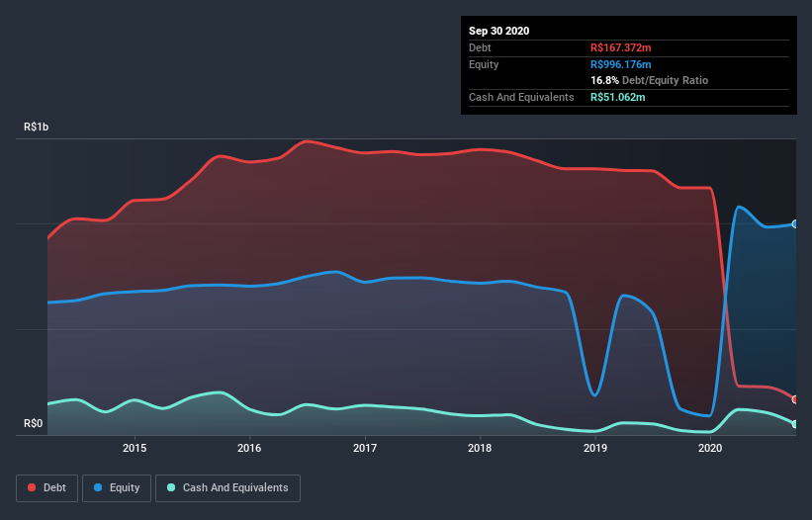Click the 16.8% Debt/Equity Ratio text
This screenshot has height=520, width=812.
click(x=650, y=80)
